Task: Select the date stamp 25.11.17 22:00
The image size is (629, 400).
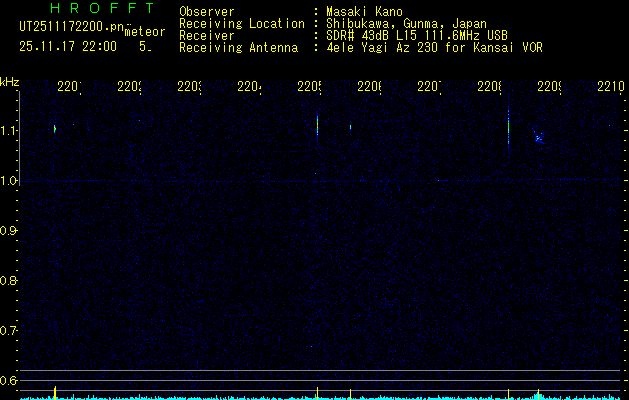Action: pos(68,47)
